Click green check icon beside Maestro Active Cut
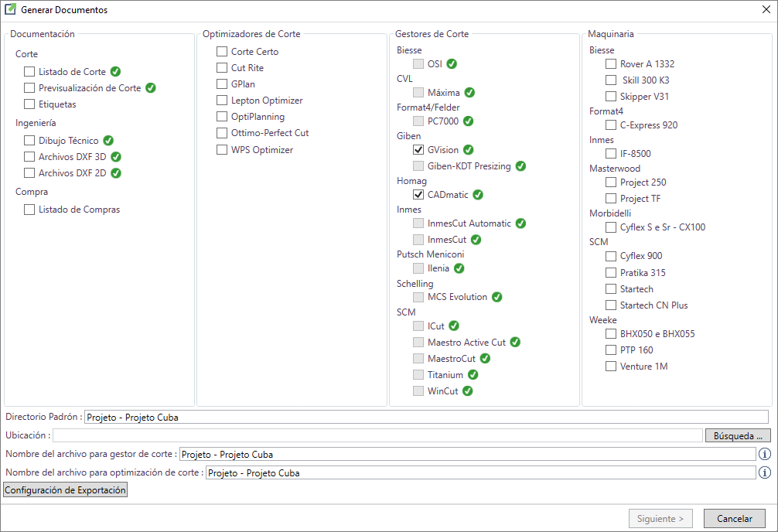Image resolution: width=778 pixels, height=532 pixels. tap(515, 342)
